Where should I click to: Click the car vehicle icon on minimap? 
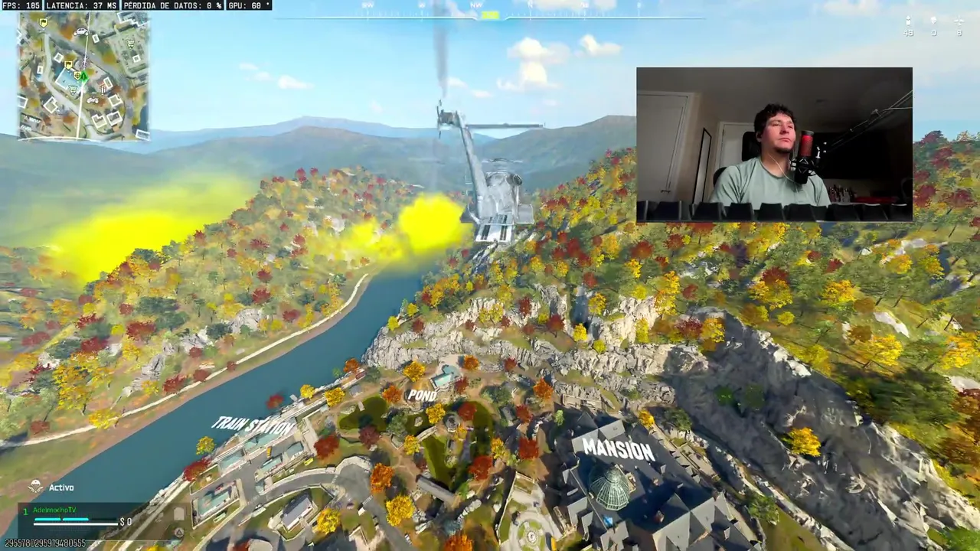81,32
